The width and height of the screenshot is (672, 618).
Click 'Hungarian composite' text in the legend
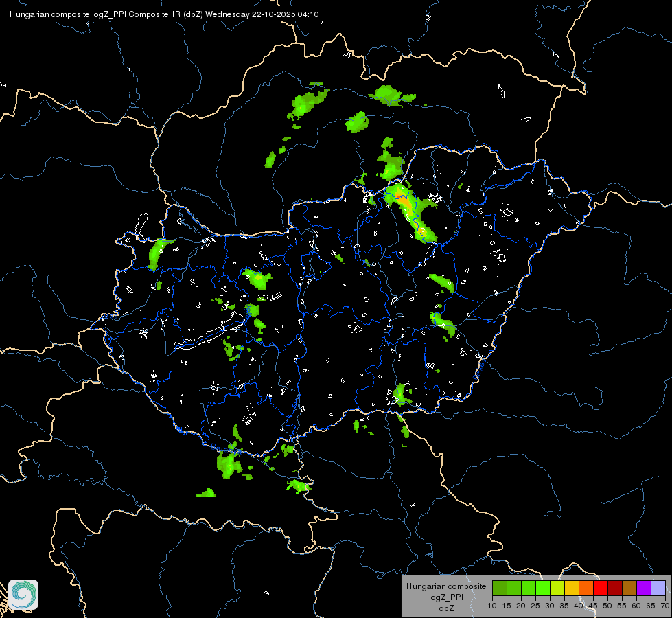446,586
